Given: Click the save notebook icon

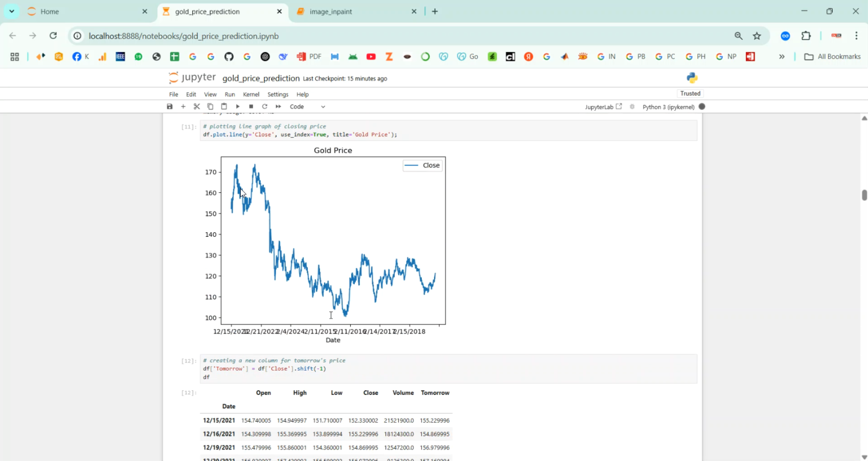Looking at the screenshot, I should 170,107.
